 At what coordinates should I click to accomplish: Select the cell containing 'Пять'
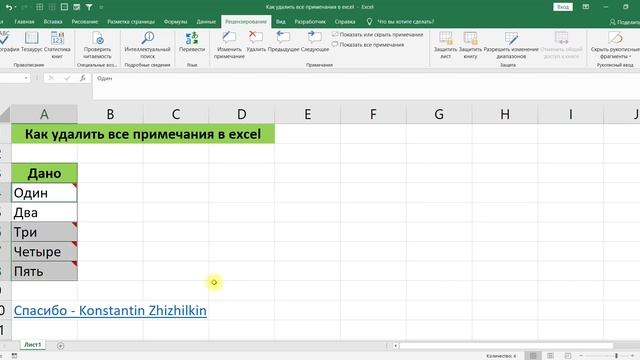[x=44, y=271]
